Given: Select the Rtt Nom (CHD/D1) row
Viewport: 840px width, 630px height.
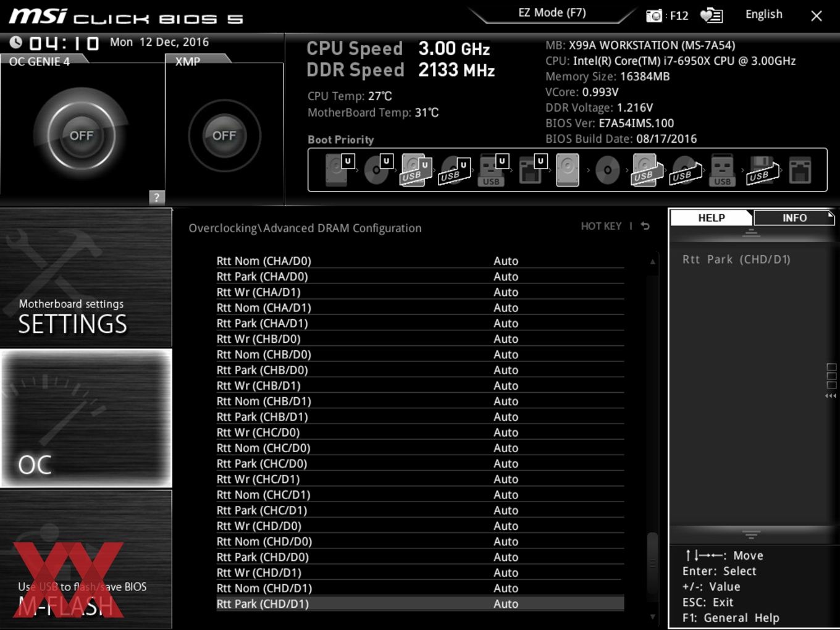Looking at the screenshot, I should pyautogui.click(x=420, y=588).
